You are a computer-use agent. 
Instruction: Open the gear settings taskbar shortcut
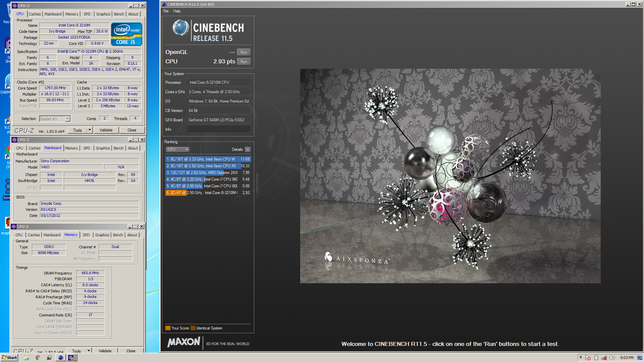(49, 358)
